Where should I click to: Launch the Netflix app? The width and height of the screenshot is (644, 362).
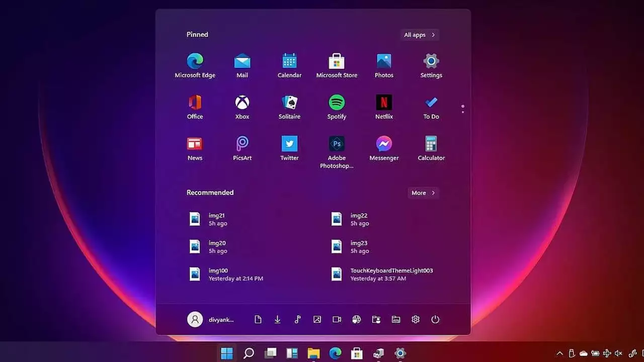(x=384, y=108)
